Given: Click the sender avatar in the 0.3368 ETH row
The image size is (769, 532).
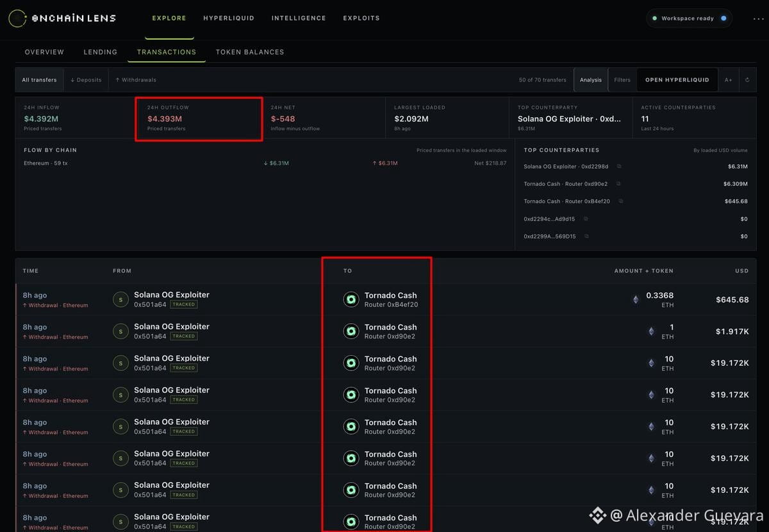Looking at the screenshot, I should pyautogui.click(x=120, y=299).
